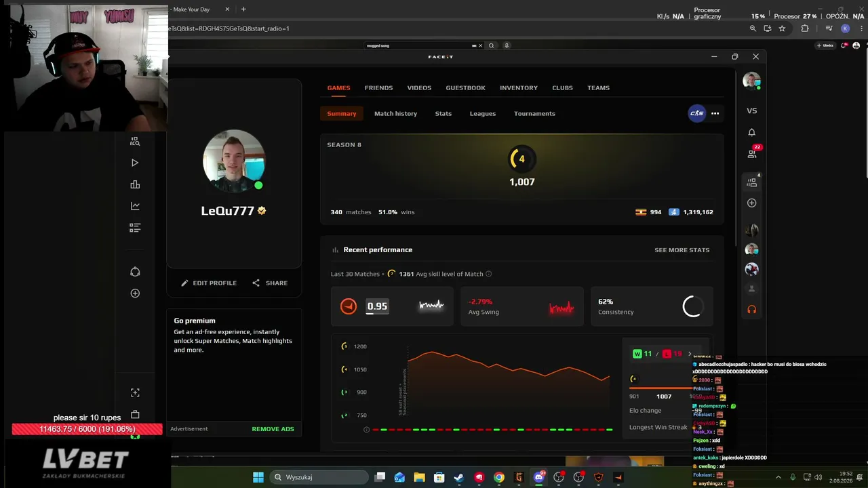Click the FACEIT search magnifier icon
This screenshot has width=868, height=488.
click(x=492, y=45)
